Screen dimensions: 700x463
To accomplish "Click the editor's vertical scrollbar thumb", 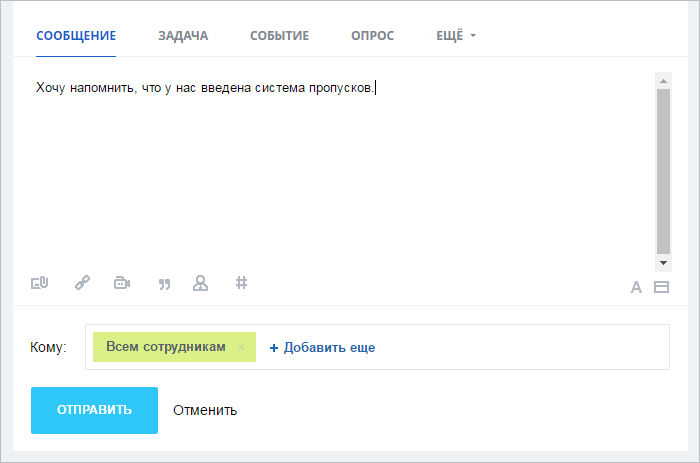I will pos(663,171).
